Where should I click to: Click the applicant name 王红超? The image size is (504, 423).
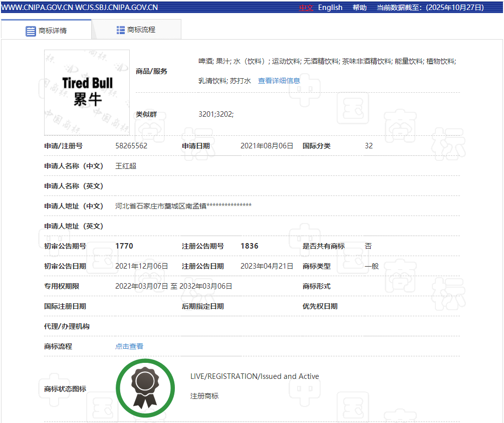coord(126,166)
